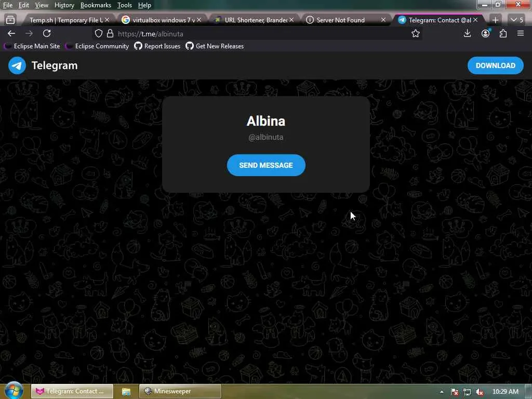Viewport: 532px width, 399px height.
Task: Go back to the previous page
Action: click(11, 34)
